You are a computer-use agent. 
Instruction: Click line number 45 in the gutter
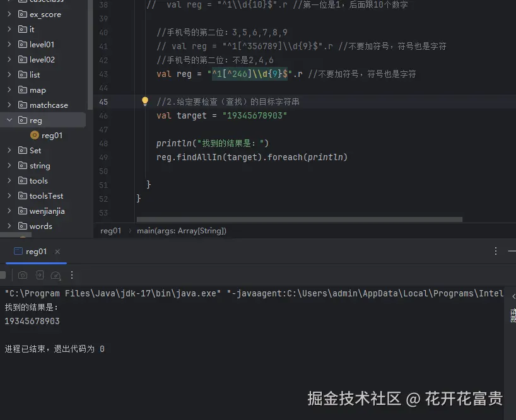point(103,102)
